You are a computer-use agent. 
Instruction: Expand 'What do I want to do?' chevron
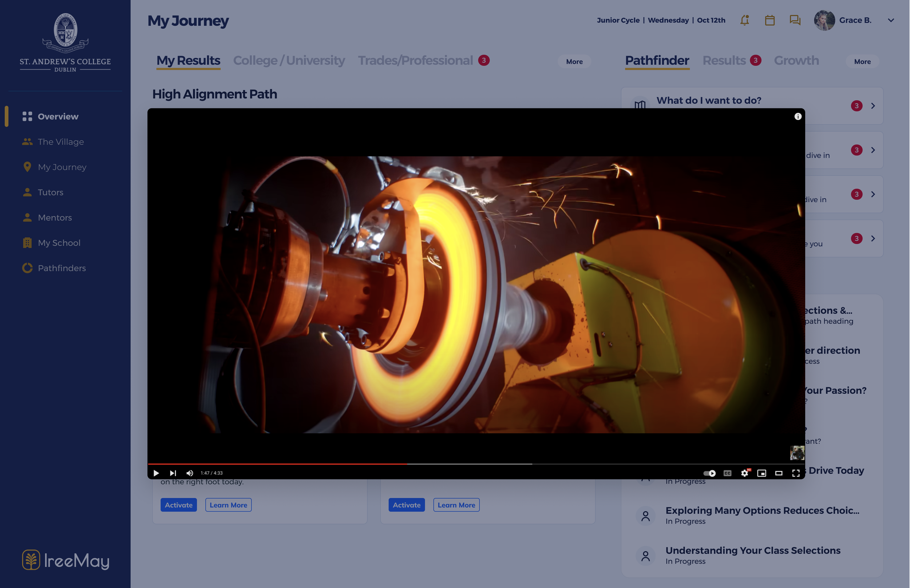point(873,106)
